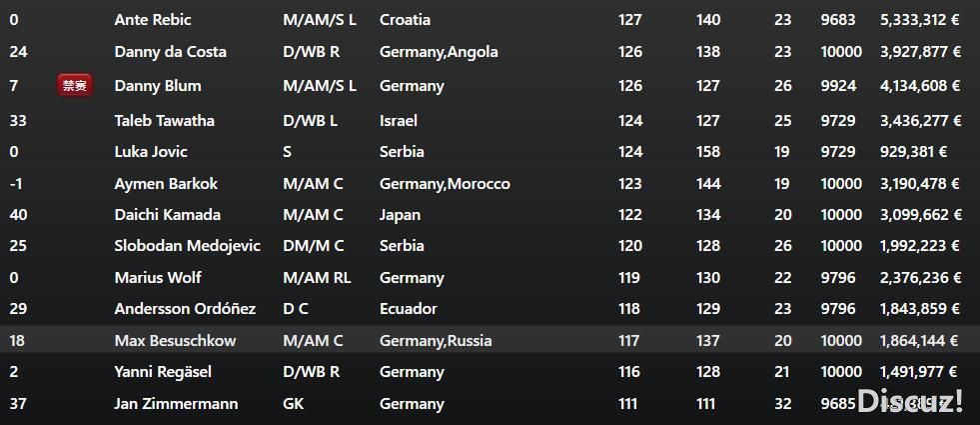Viewport: 980px width, 425px height.
Task: Click Daichi Kamada's name
Action: [168, 215]
